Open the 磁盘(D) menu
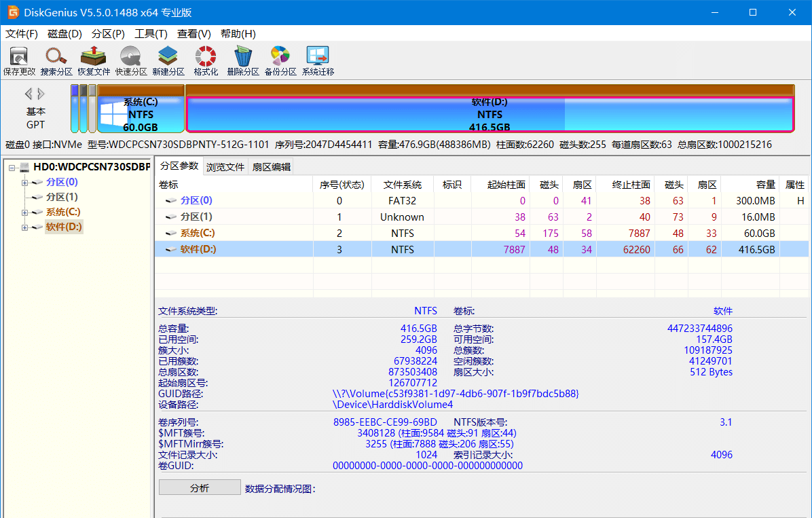 coord(65,34)
